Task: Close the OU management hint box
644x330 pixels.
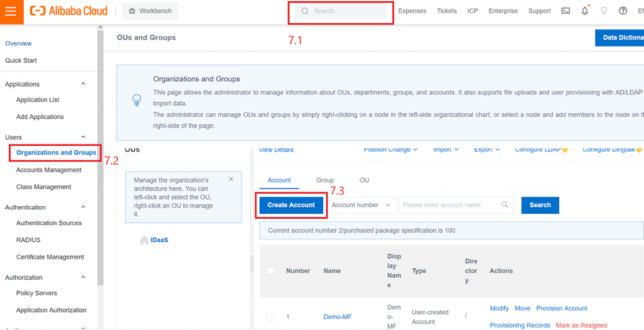Action: click(231, 179)
